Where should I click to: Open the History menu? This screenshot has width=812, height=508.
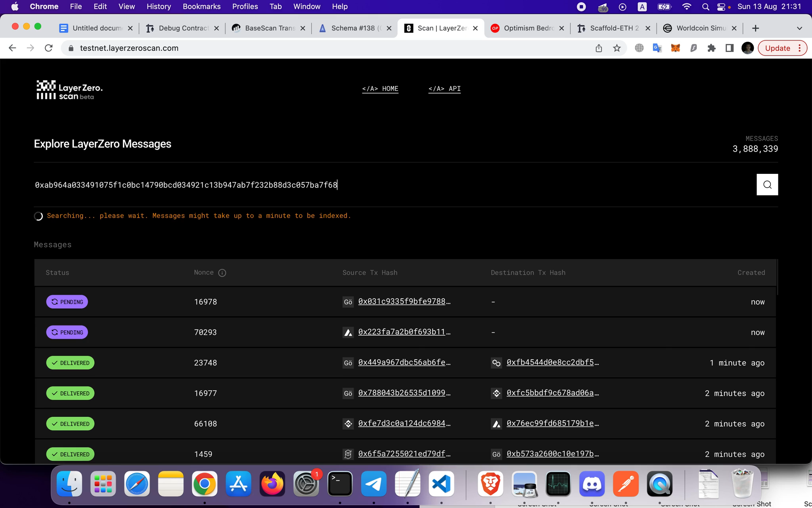pos(159,6)
